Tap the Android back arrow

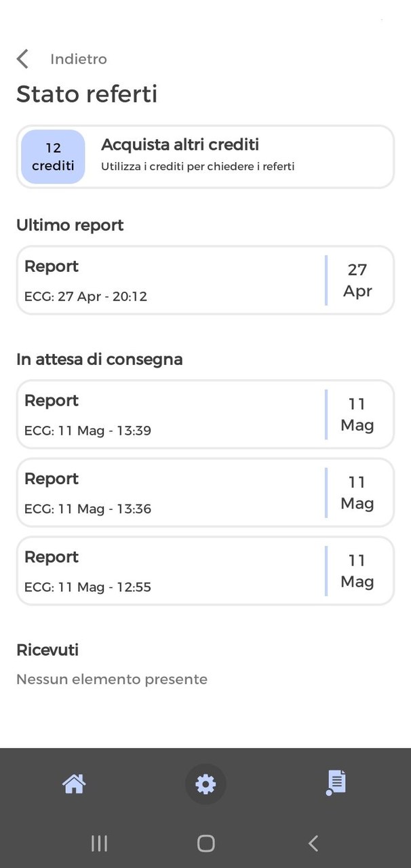[x=313, y=843]
